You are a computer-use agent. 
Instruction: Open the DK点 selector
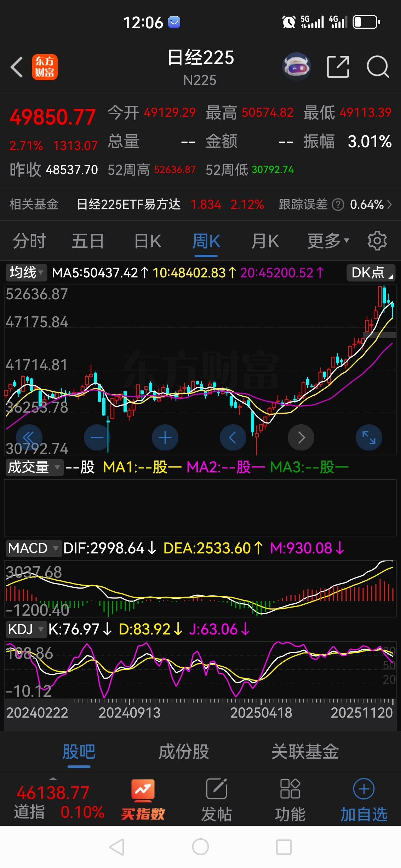click(x=371, y=273)
